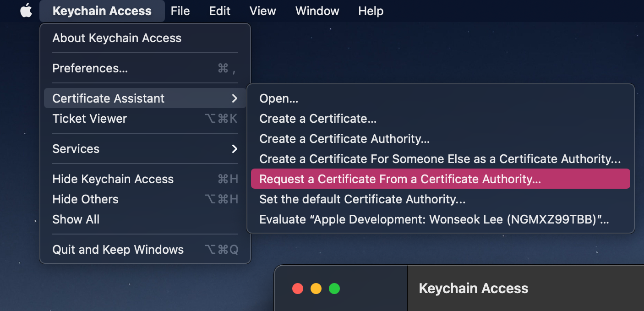
Task: Choose Show All
Action: click(145, 219)
